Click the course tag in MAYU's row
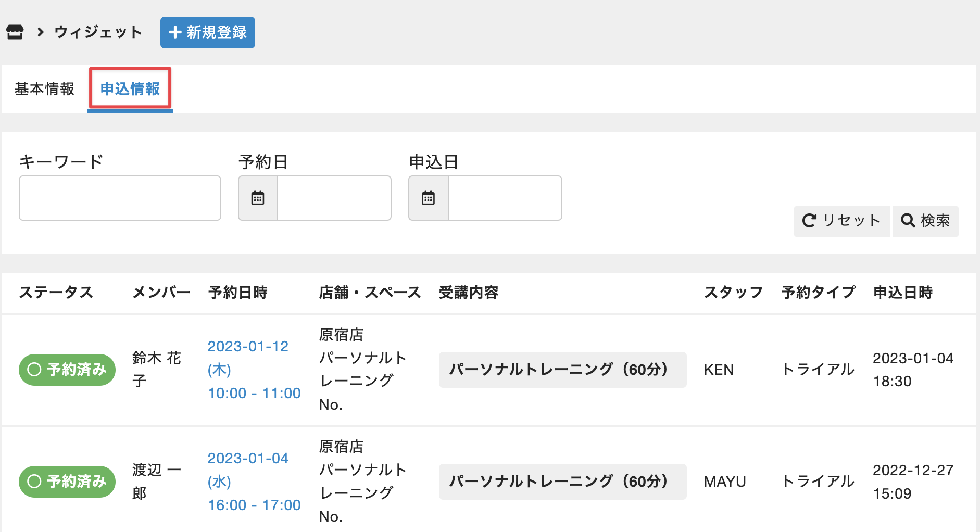Image resolution: width=980 pixels, height=532 pixels. tap(562, 482)
